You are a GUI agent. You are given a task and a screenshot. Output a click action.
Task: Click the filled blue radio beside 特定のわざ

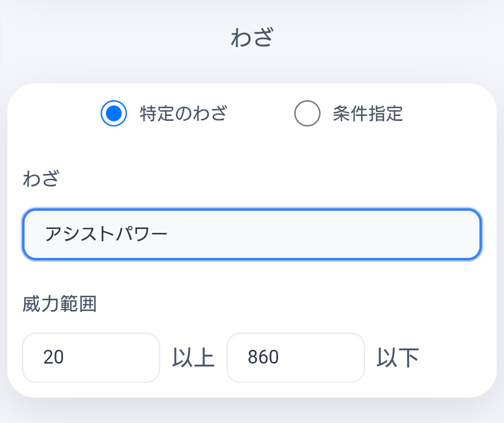click(x=114, y=113)
